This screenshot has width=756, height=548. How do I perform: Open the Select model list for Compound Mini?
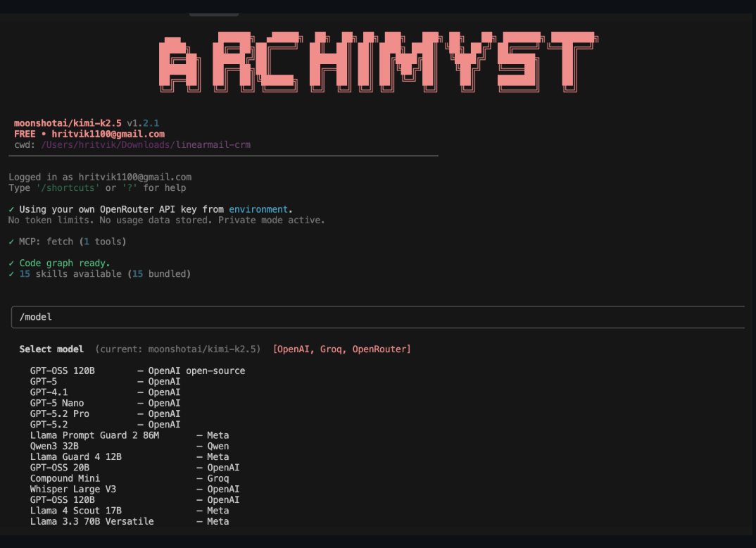click(65, 478)
